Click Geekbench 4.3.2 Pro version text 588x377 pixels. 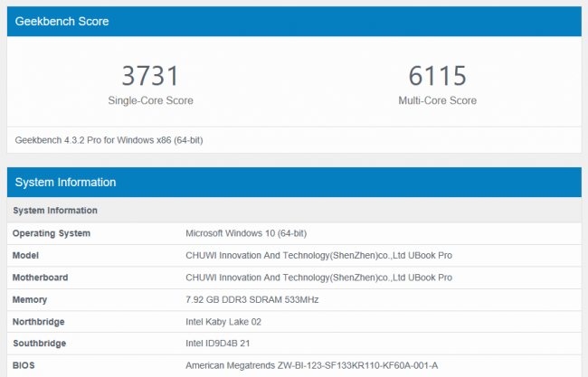[x=109, y=140]
